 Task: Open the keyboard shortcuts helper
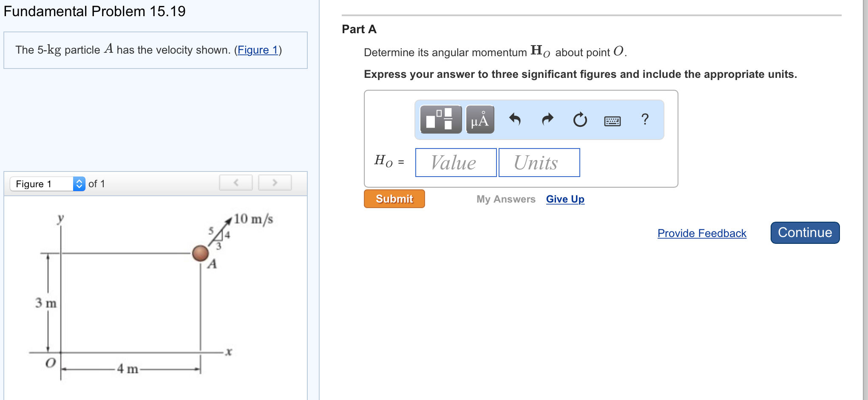[x=612, y=121]
